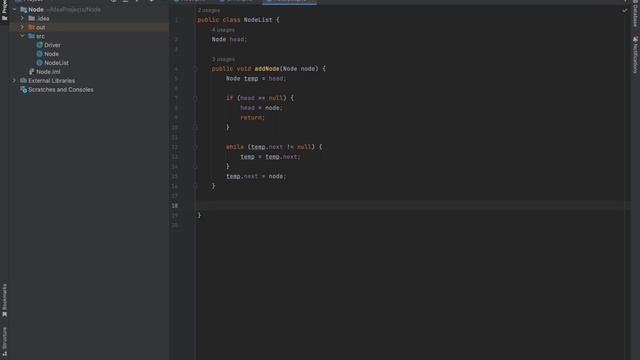Click line number 18 in the gutter
This screenshot has width=640, height=360.
pos(175,206)
